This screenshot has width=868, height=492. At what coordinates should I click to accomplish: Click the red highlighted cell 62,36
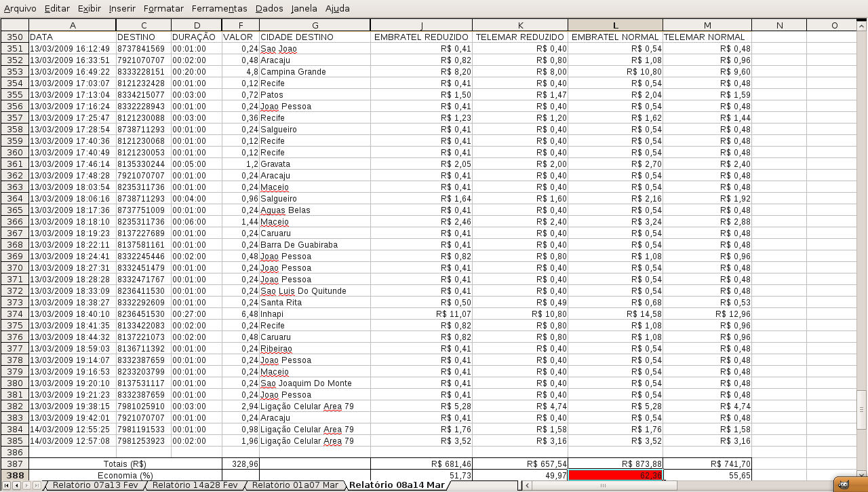pyautogui.click(x=615, y=475)
